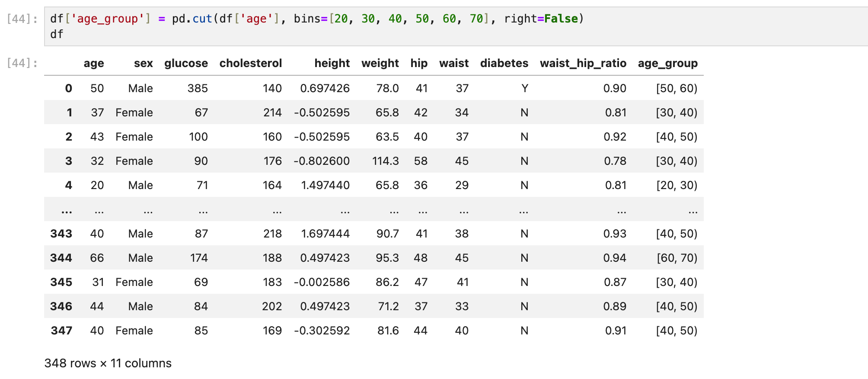Viewport: 868px width, 379px height.
Task: Click weight value 114.3 in row 3
Action: click(386, 161)
